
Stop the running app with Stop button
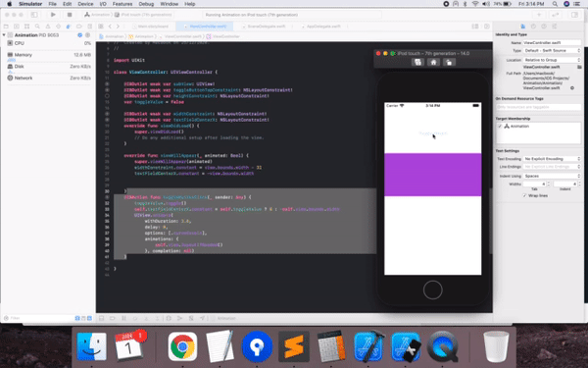tap(70, 15)
